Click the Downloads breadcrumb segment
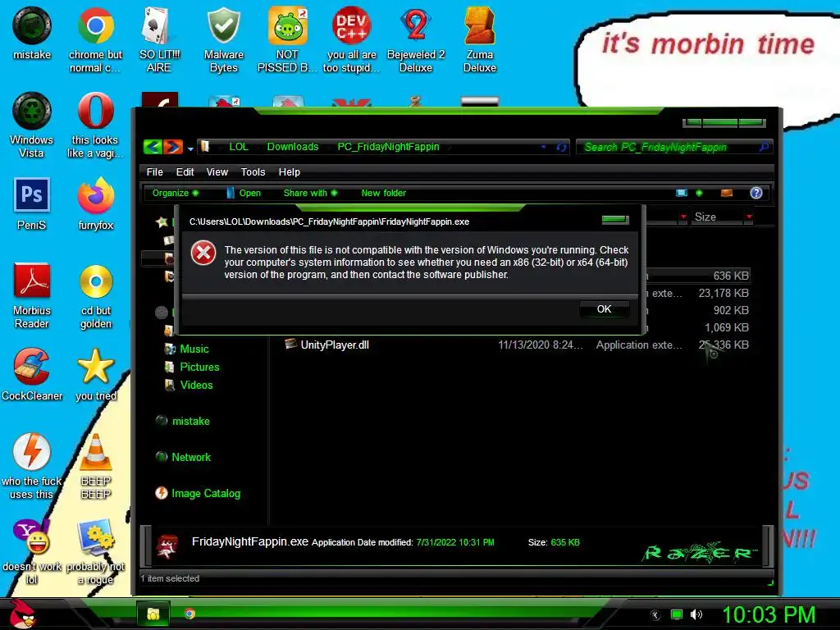The width and height of the screenshot is (840, 630). [x=293, y=147]
